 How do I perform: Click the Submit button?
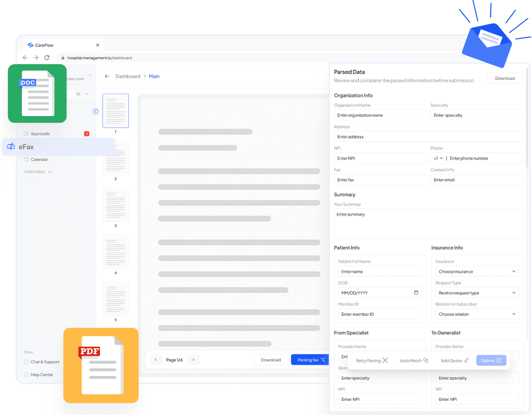point(491,361)
